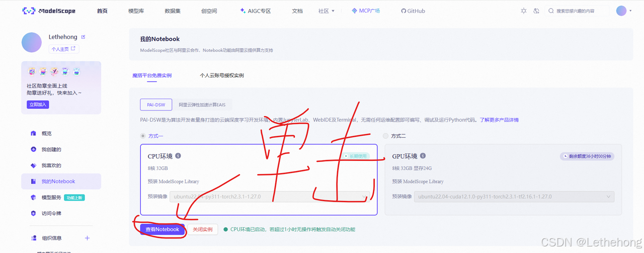This screenshot has height=253, width=644.
Task: Click the 关闭实例 button
Action: (203, 229)
